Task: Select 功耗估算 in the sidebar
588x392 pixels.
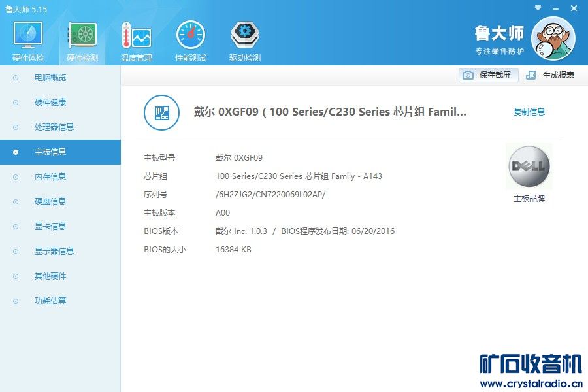Action: pos(60,301)
